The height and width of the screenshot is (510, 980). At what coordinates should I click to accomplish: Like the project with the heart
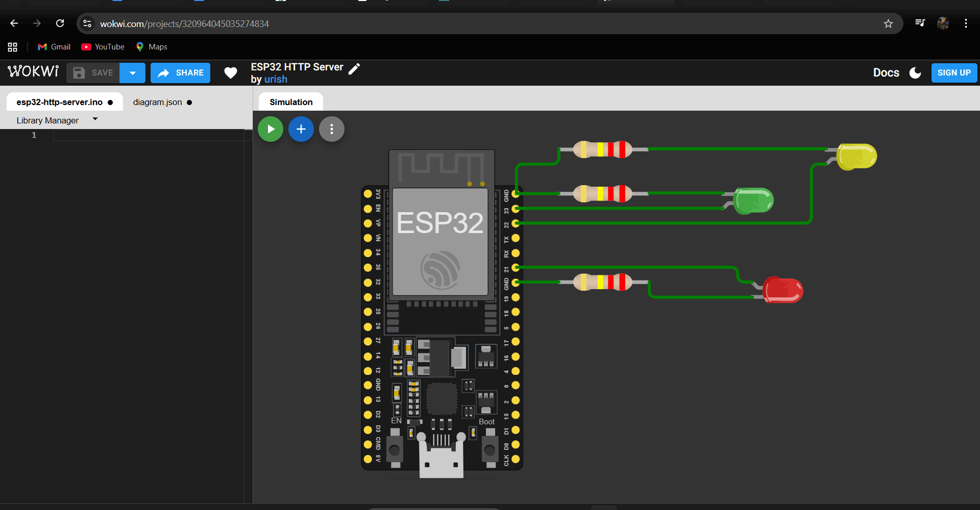tap(231, 73)
